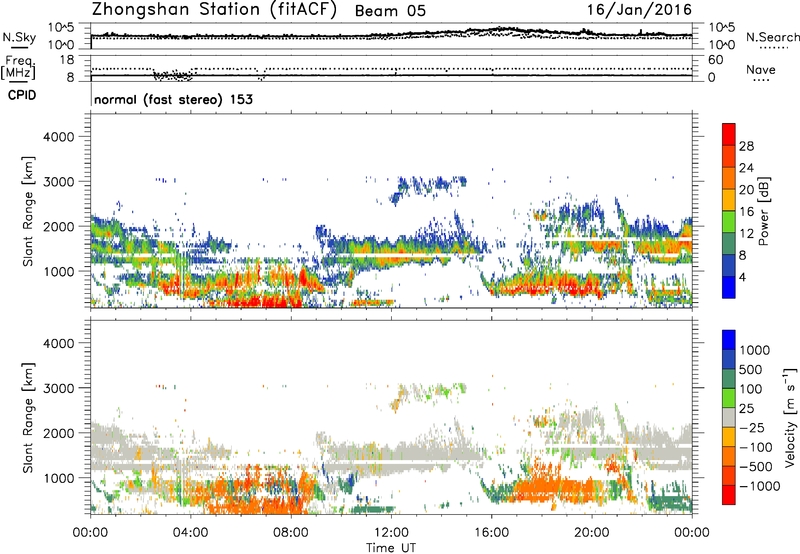Click the '10^5' label on left noise axis
Image resolution: width=800 pixels, height=554 pixels.
[61, 28]
